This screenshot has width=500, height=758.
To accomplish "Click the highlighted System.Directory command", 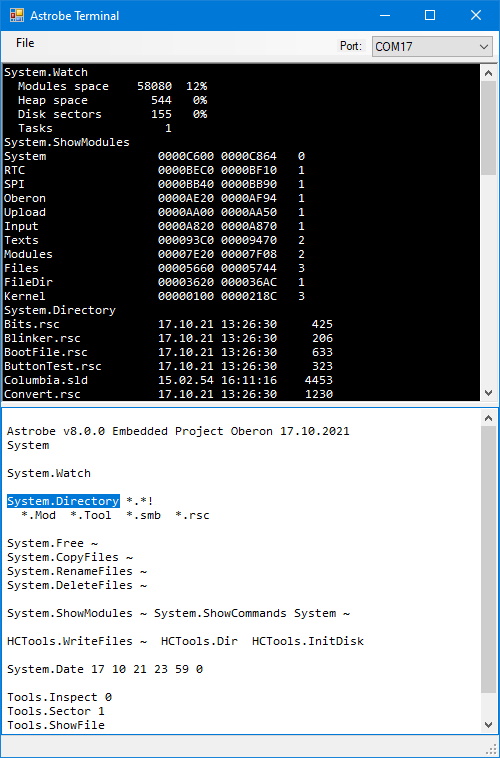I will pos(63,501).
